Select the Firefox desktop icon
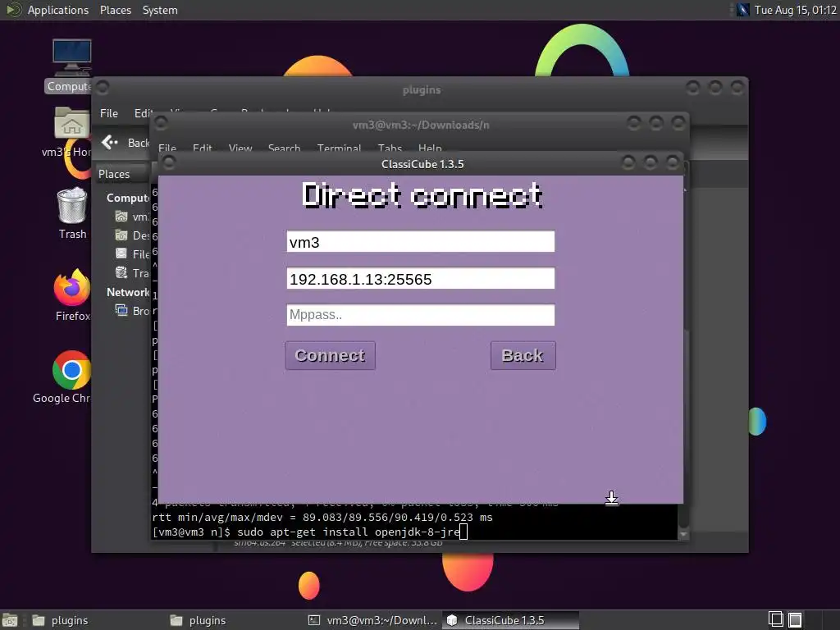 (x=72, y=295)
